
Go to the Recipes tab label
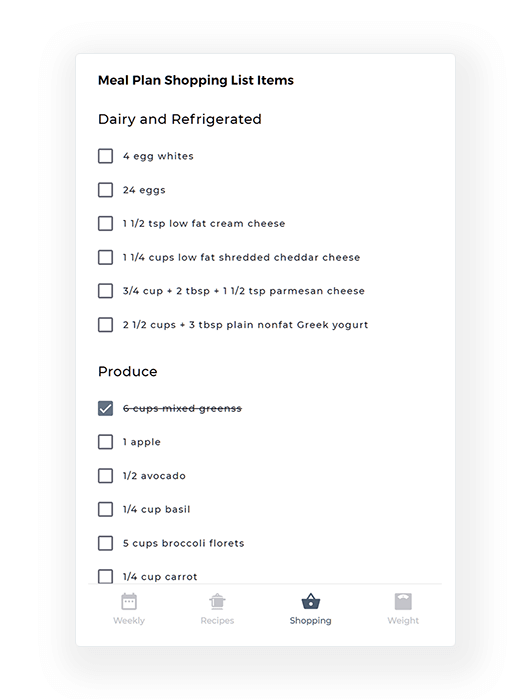217,621
